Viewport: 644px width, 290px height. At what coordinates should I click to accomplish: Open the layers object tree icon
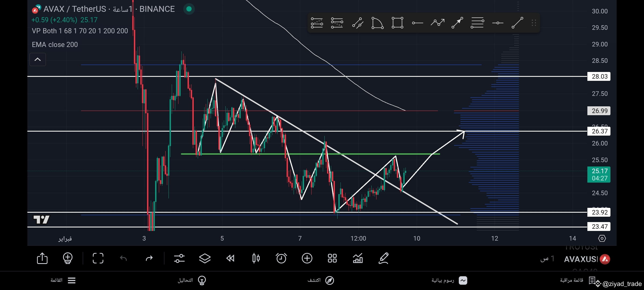(x=205, y=258)
